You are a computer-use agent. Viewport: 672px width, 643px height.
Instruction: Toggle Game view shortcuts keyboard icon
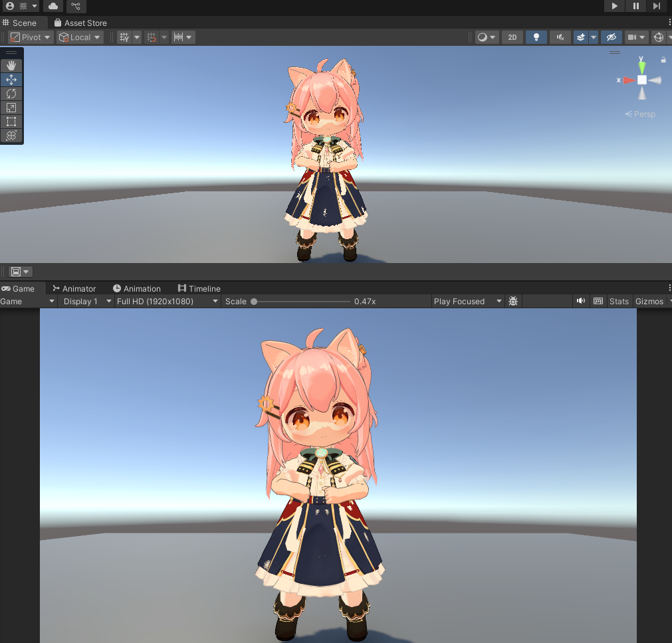pos(598,301)
